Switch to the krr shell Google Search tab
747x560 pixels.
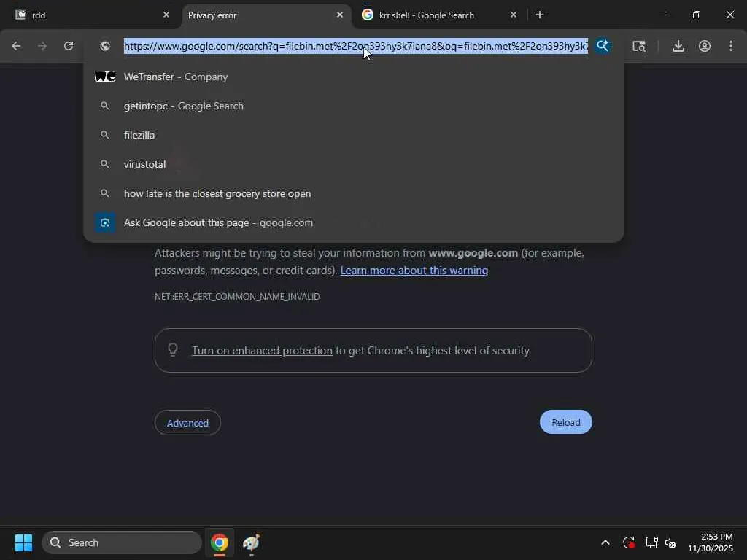tap(438, 15)
